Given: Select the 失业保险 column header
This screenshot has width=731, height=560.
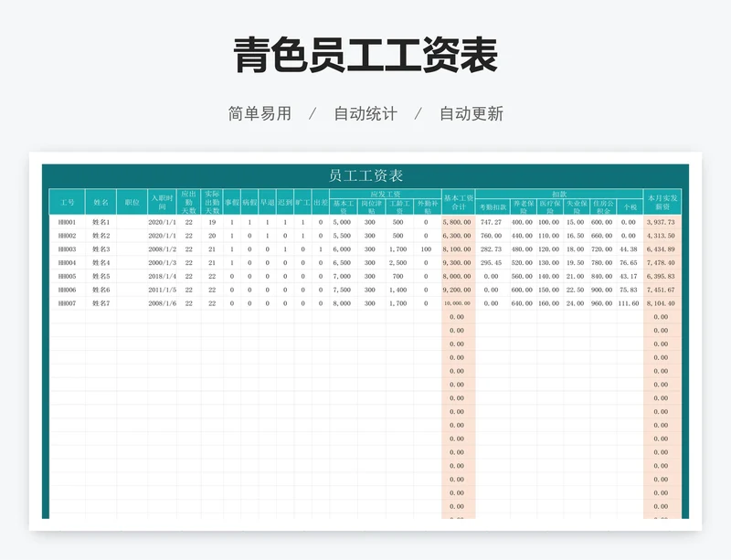Looking at the screenshot, I should click(577, 206).
